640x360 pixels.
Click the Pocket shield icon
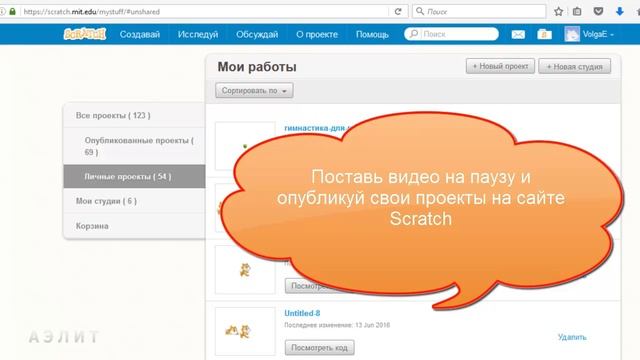(x=598, y=11)
